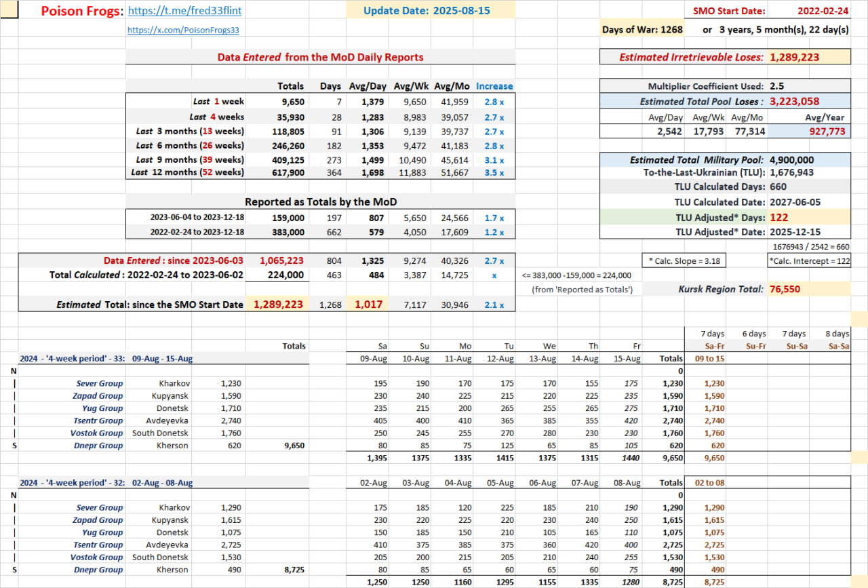Click Last 9 months total 409,125
868x588 pixels.
[288, 160]
